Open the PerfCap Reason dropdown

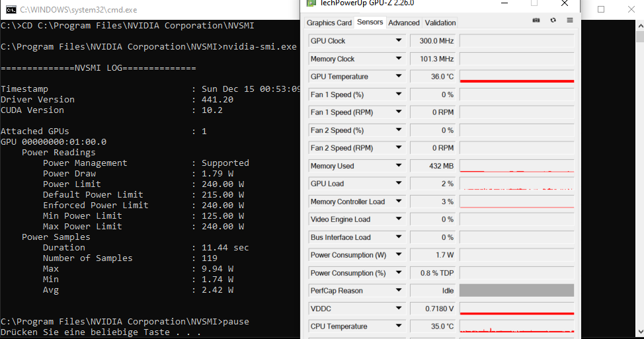click(x=399, y=291)
